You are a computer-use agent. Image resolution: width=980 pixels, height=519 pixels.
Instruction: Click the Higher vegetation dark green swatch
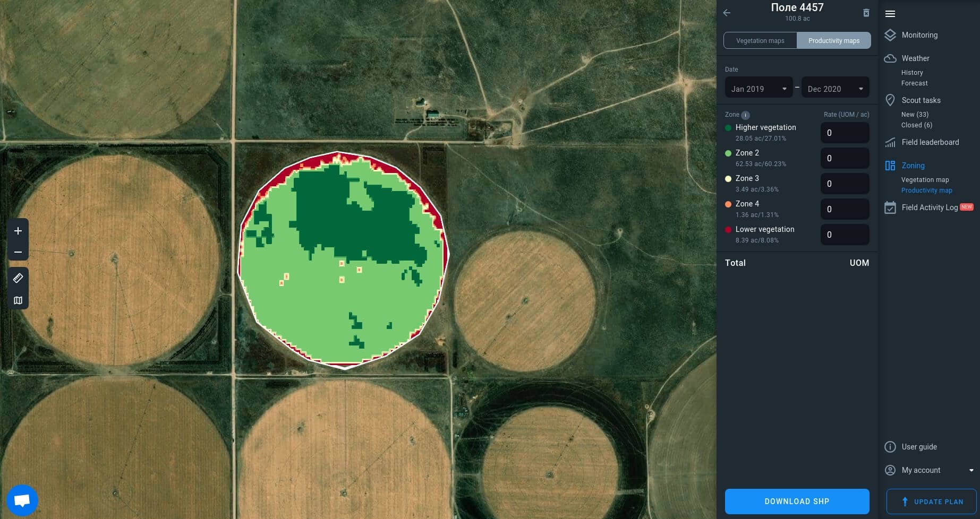pyautogui.click(x=728, y=128)
